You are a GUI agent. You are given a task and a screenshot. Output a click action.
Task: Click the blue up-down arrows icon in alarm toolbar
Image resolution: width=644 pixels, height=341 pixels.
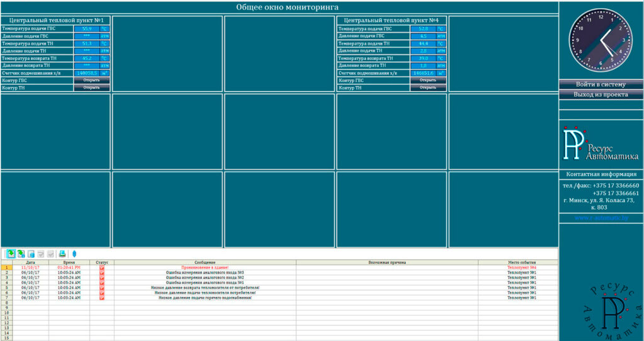coord(74,254)
